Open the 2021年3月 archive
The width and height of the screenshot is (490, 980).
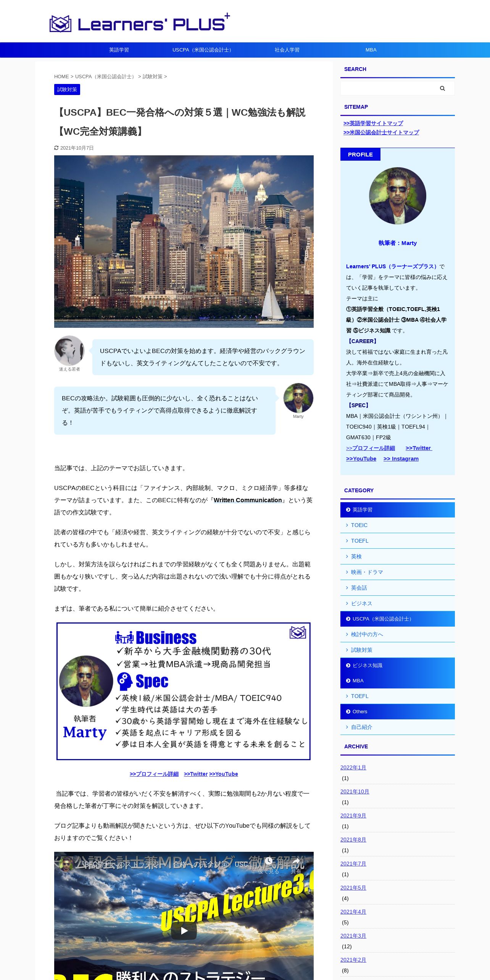tap(353, 936)
